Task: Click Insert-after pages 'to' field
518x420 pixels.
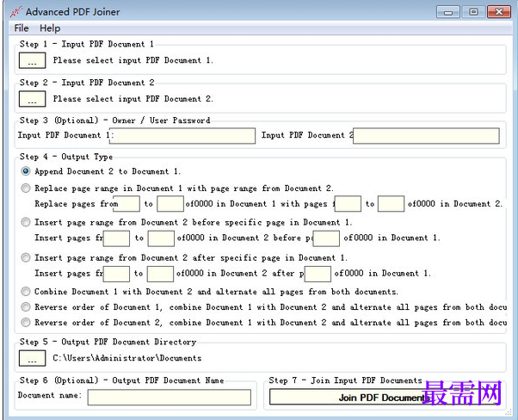Action: pyautogui.click(x=160, y=274)
